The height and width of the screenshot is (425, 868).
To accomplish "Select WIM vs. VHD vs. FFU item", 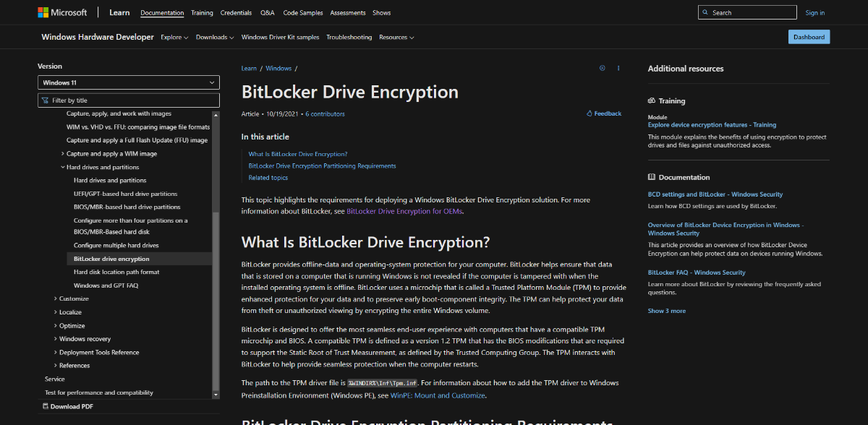I will [x=138, y=127].
